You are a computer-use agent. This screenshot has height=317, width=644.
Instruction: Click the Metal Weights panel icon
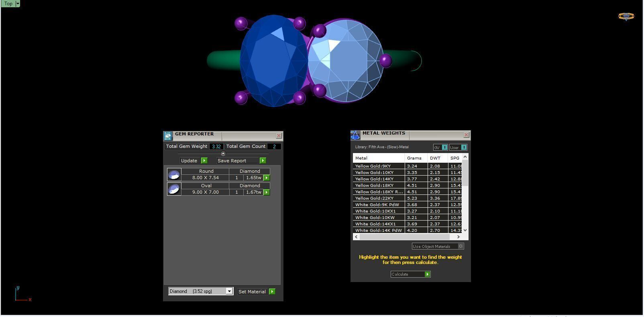tap(355, 135)
